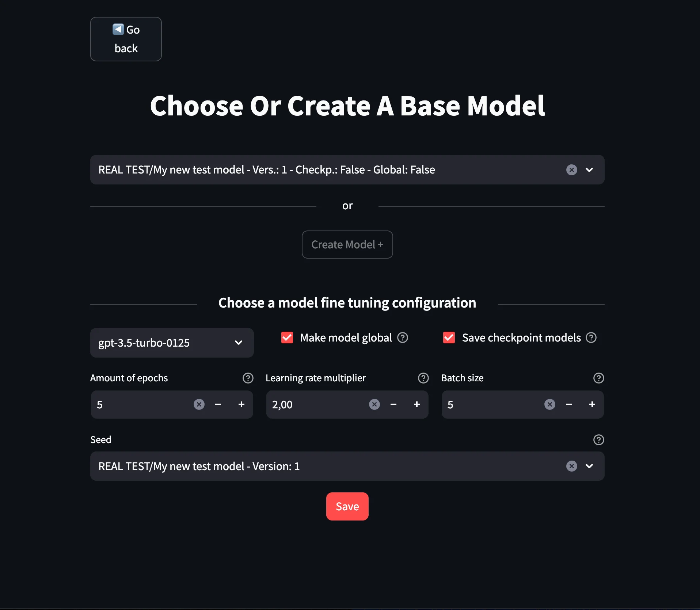This screenshot has width=700, height=610.
Task: Expand the base model dropdown
Action: pos(589,169)
